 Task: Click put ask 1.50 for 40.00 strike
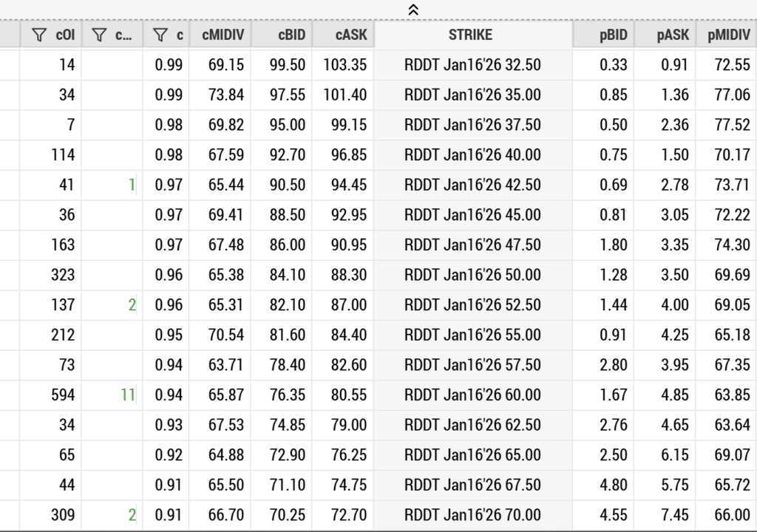(x=674, y=154)
